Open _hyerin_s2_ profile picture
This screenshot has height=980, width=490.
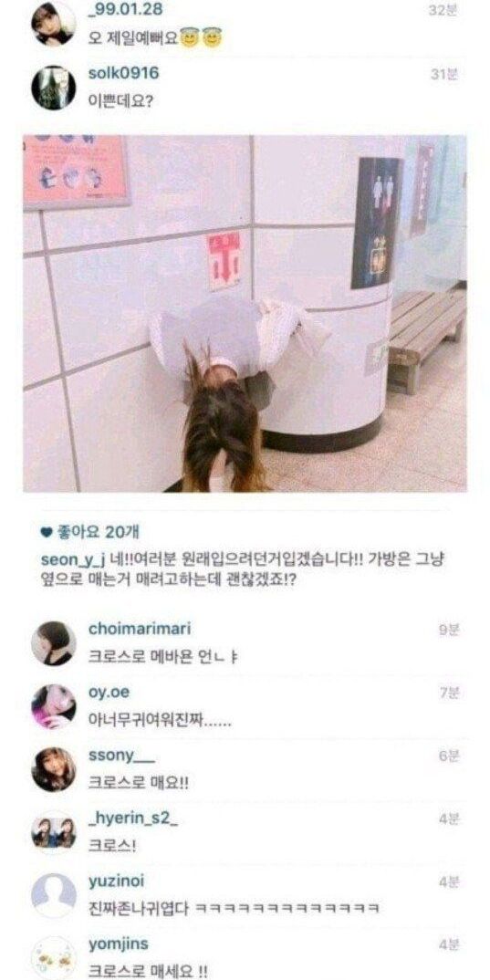click(x=54, y=832)
